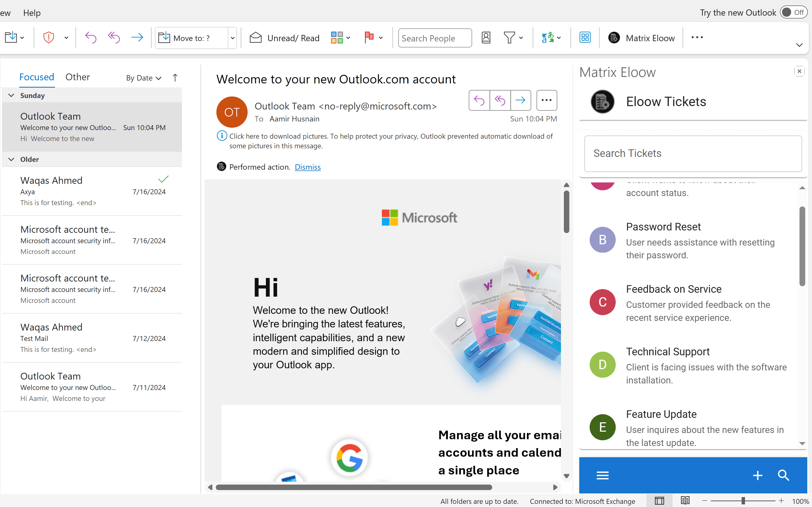This screenshot has height=507, width=812.
Task: Click email body horizontal scrollbar
Action: [x=354, y=487]
